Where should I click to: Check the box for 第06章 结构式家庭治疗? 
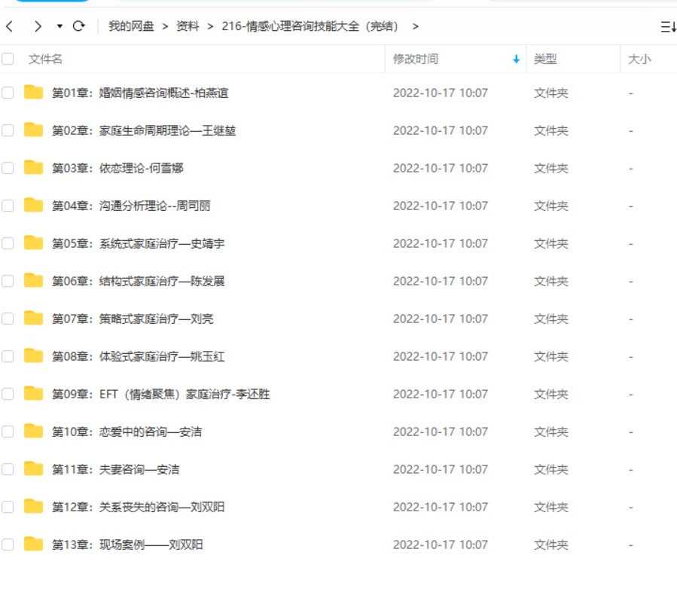[x=8, y=281]
